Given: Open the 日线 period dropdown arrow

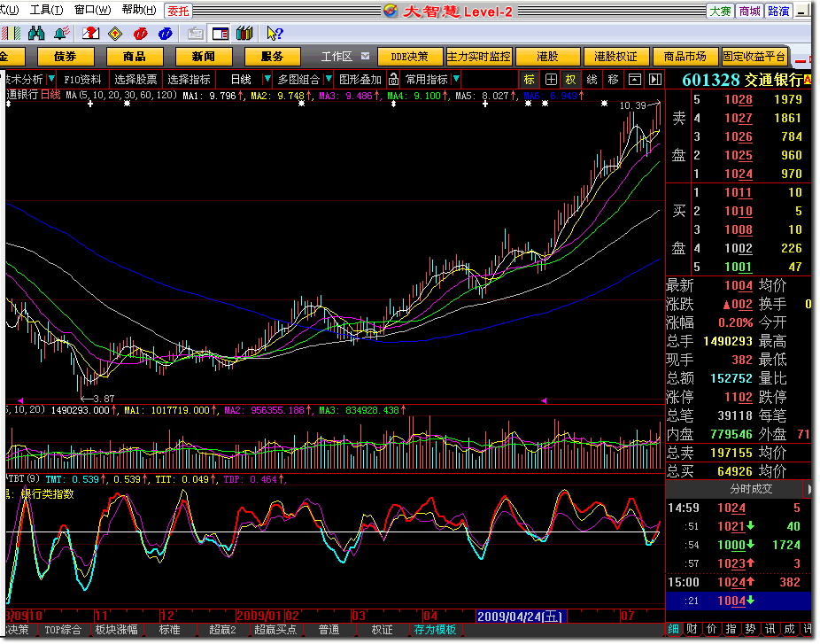Looking at the screenshot, I should click(267, 79).
